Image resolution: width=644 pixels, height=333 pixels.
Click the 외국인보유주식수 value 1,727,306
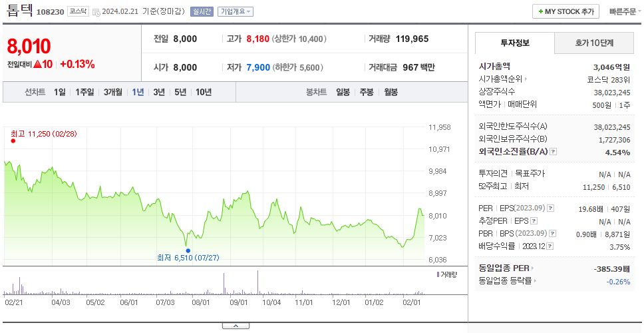tap(615, 140)
